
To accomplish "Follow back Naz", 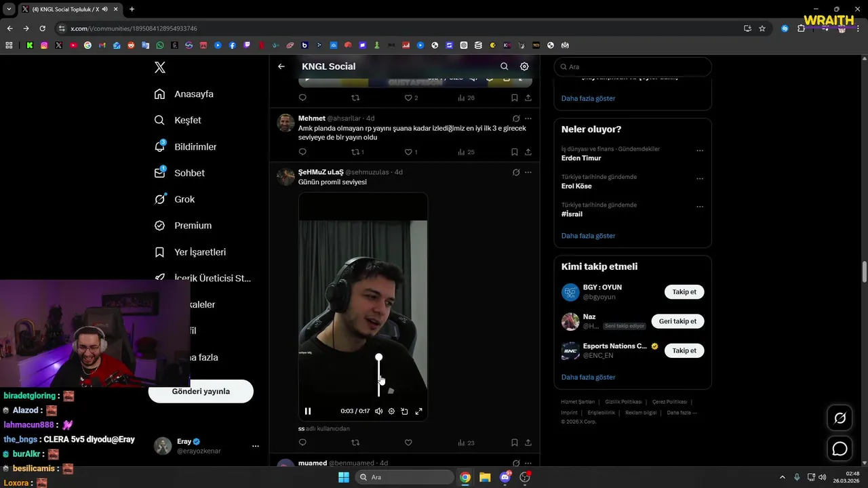I will (x=677, y=321).
